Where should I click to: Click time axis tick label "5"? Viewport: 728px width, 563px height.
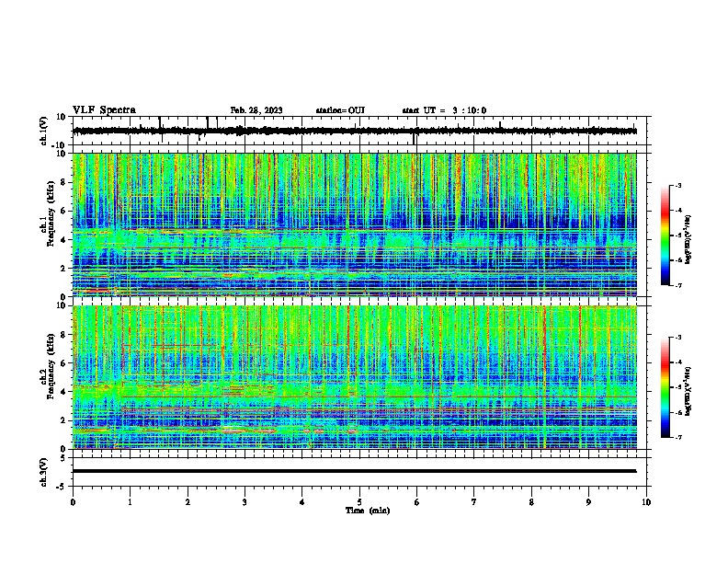359,502
